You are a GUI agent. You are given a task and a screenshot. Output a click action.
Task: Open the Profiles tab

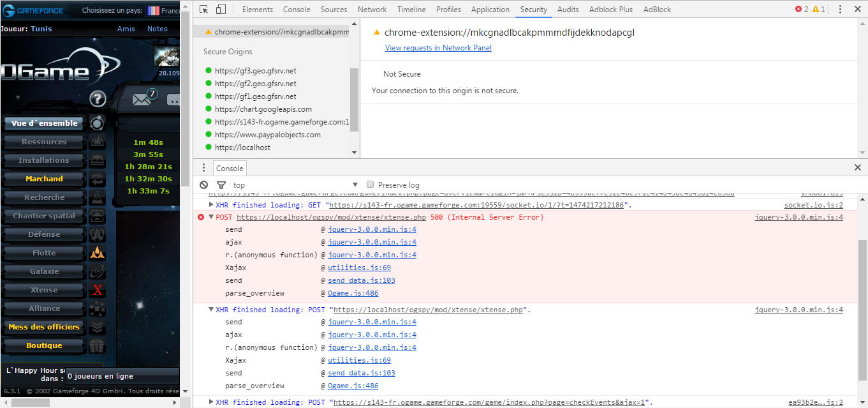[448, 10]
